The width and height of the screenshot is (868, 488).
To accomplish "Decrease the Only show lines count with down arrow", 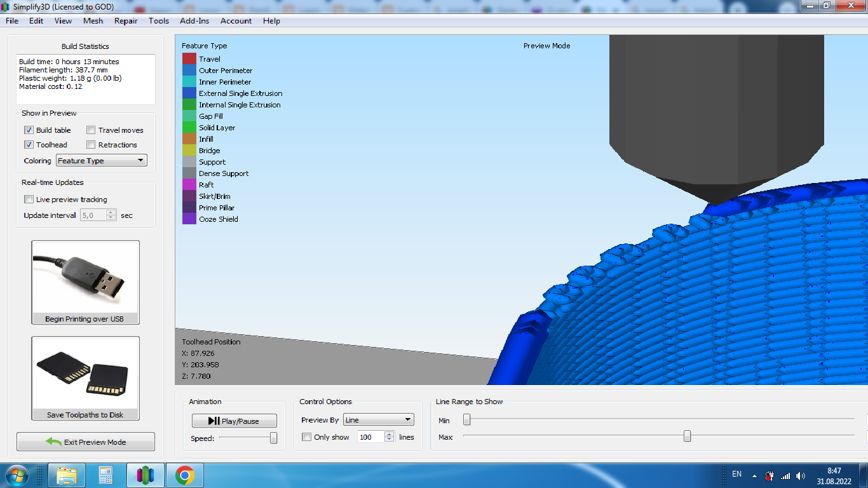I will point(390,440).
